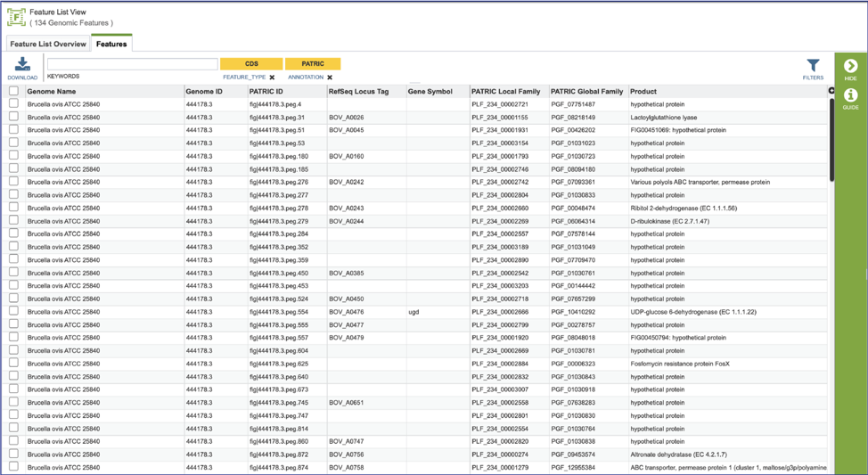Tick the checkbox for fig|444178.3.peg.872
The width and height of the screenshot is (868, 475).
tap(14, 454)
